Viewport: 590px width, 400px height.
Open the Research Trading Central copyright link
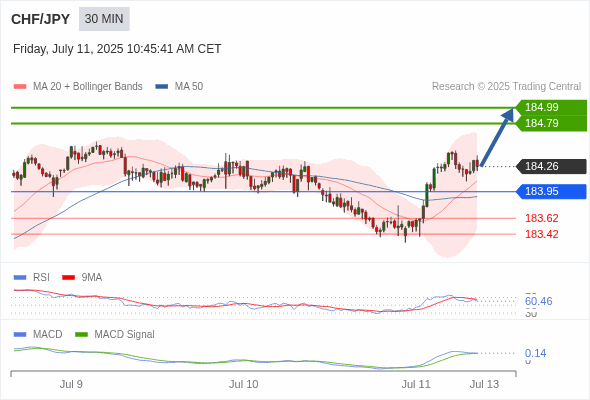[506, 87]
